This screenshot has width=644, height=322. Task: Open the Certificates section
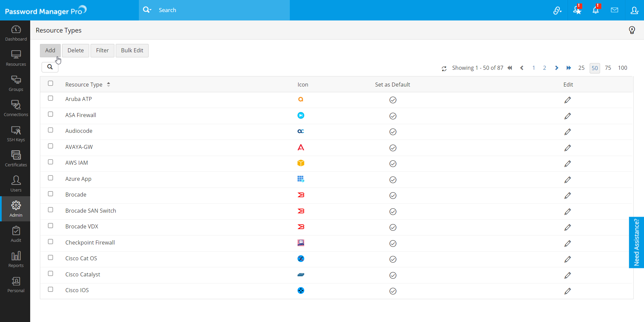16,159
